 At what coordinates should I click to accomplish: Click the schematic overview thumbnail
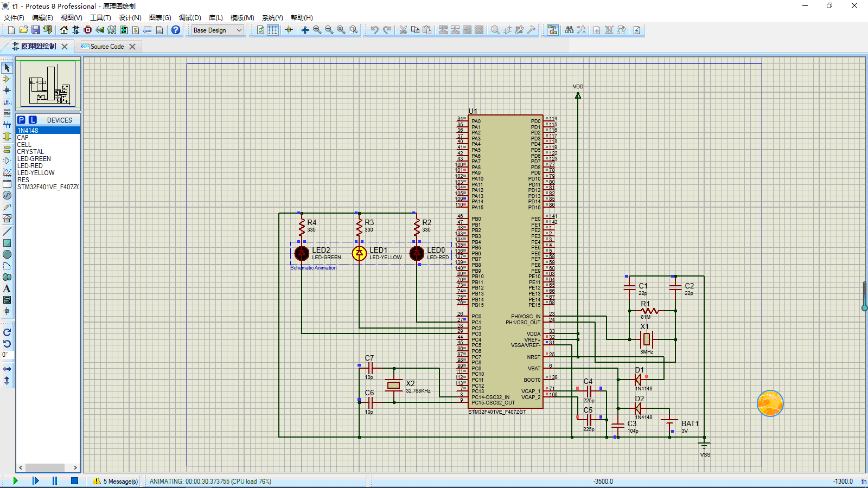coord(48,84)
